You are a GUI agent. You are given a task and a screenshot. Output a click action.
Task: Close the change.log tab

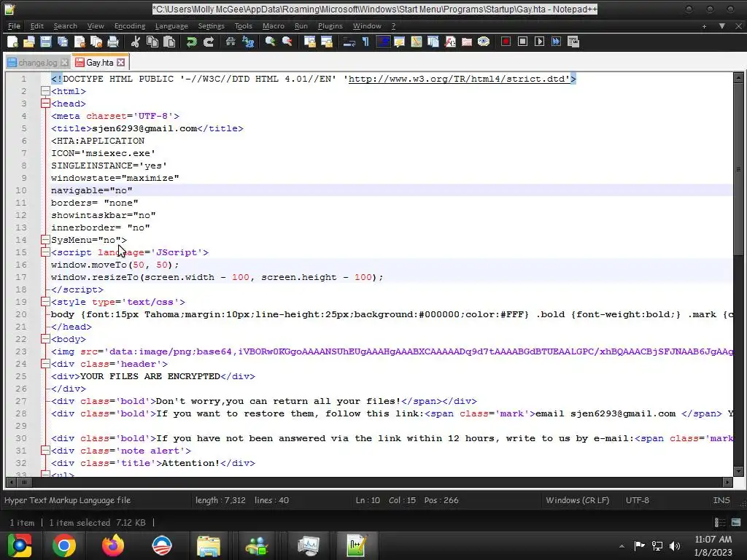click(x=64, y=63)
